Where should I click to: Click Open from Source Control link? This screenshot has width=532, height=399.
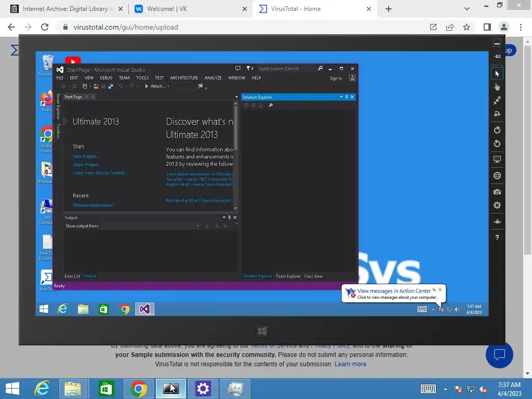tap(100, 172)
